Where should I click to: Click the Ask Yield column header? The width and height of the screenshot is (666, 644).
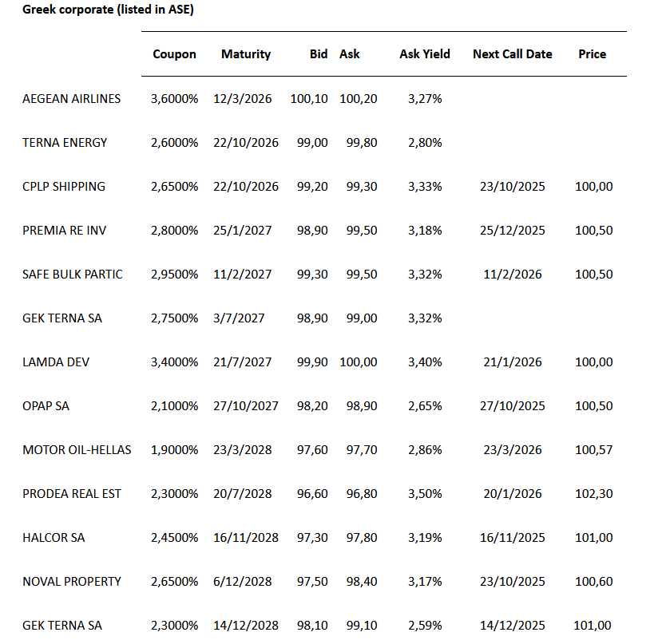(425, 54)
